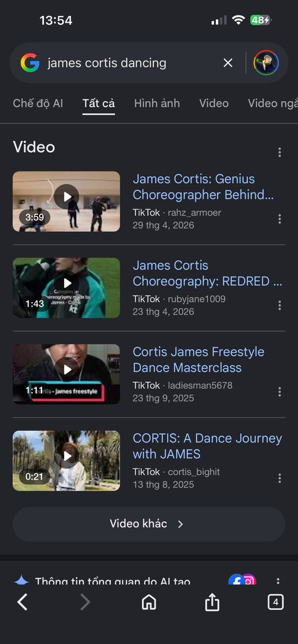Tap the 'TikTok · cortis_bighit' source text
Screen dimensions: 298x644
pos(176,472)
